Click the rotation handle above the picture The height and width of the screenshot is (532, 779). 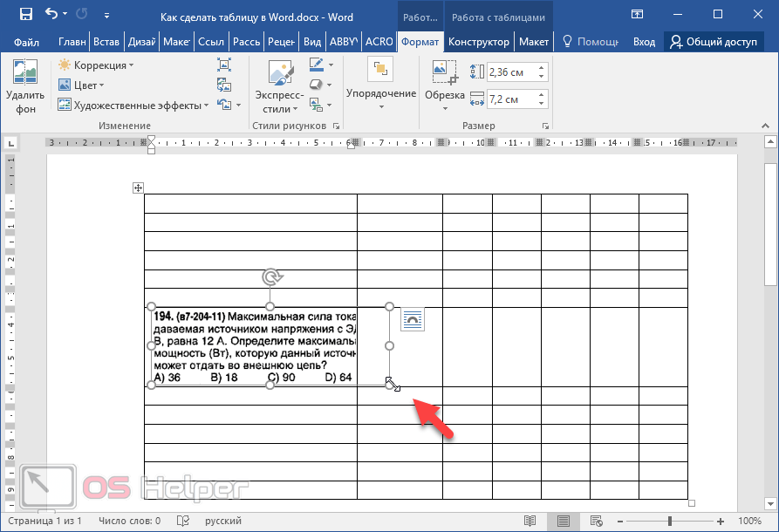[270, 277]
